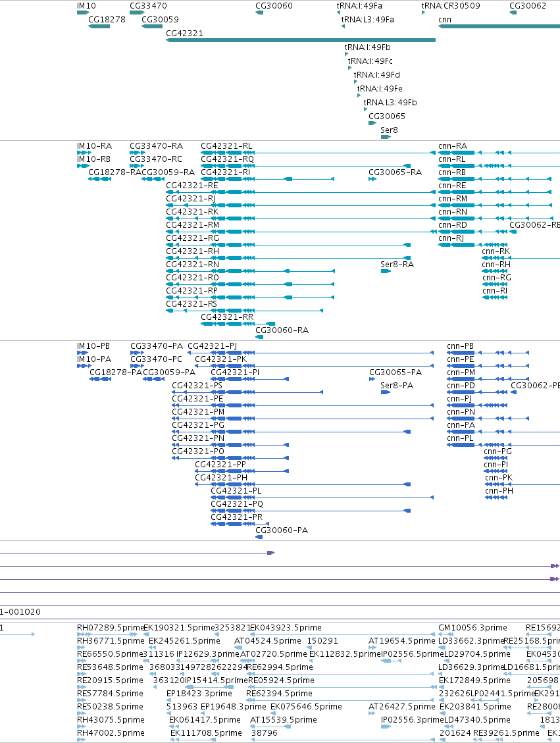Select the Ser8 gene label in top track
The height and width of the screenshot is (743, 560).
(389, 130)
